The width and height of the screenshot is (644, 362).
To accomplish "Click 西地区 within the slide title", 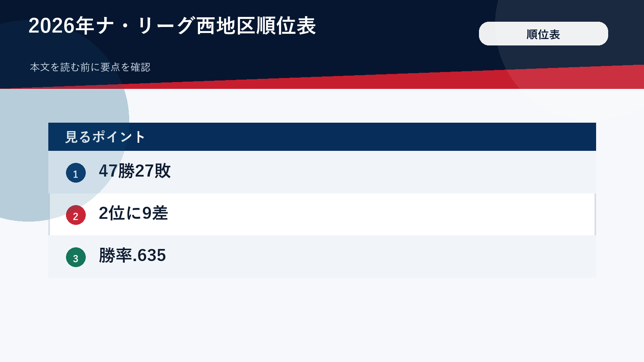I will (x=226, y=26).
